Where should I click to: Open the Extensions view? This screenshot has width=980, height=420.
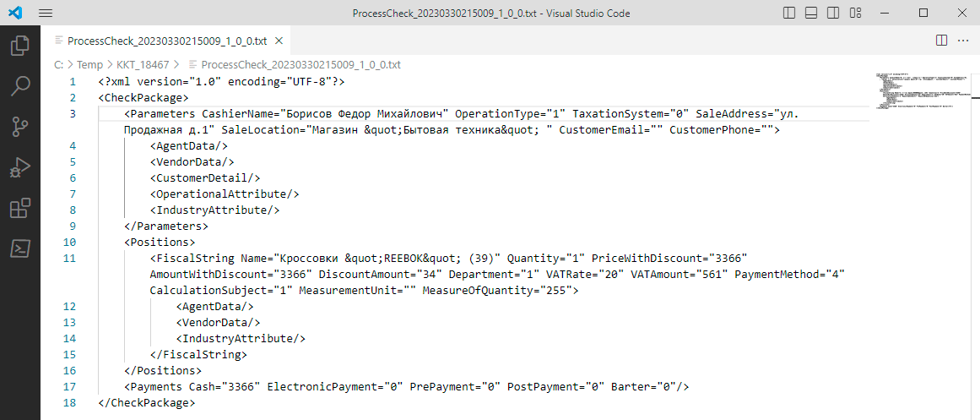[x=20, y=208]
